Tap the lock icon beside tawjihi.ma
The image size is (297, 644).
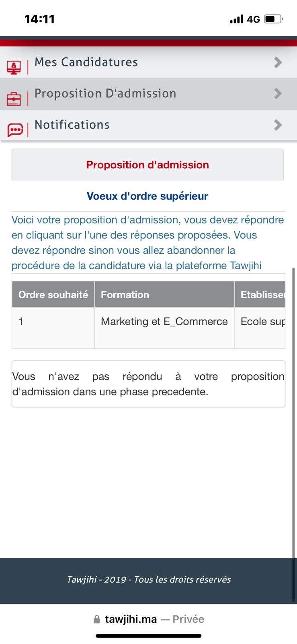tap(96, 619)
